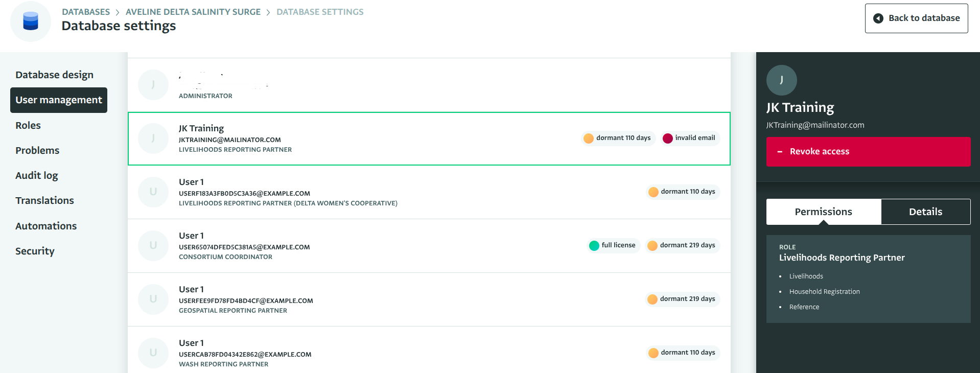Click the green 'full license' badge

coord(613,245)
